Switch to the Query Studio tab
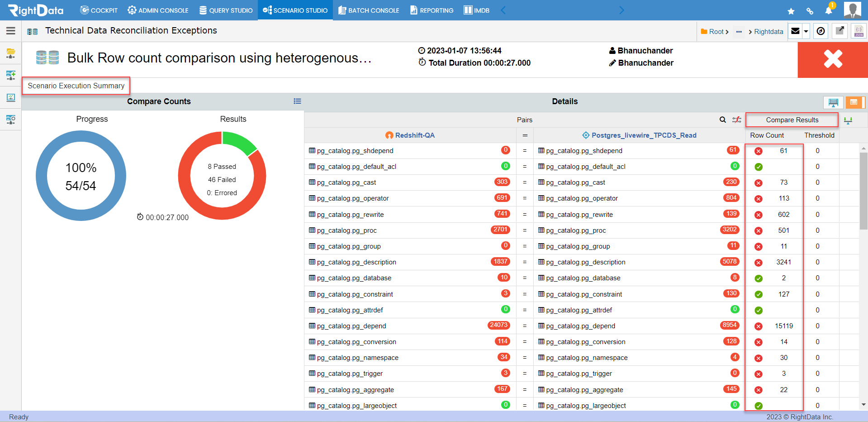The width and height of the screenshot is (868, 422). pyautogui.click(x=226, y=10)
